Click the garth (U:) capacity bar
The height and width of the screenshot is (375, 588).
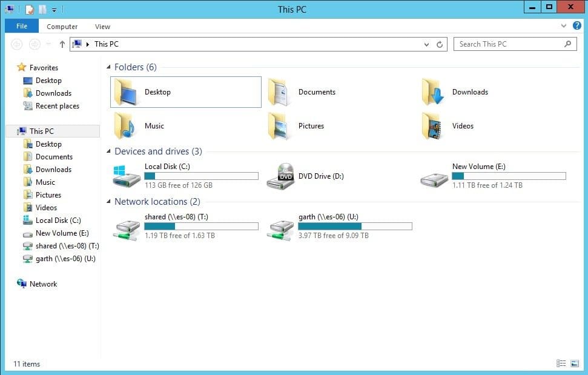[x=355, y=226]
